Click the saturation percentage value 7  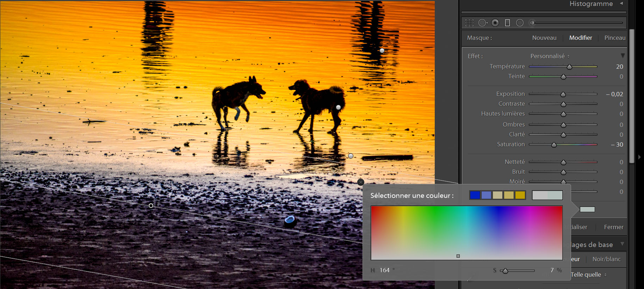coord(552,270)
